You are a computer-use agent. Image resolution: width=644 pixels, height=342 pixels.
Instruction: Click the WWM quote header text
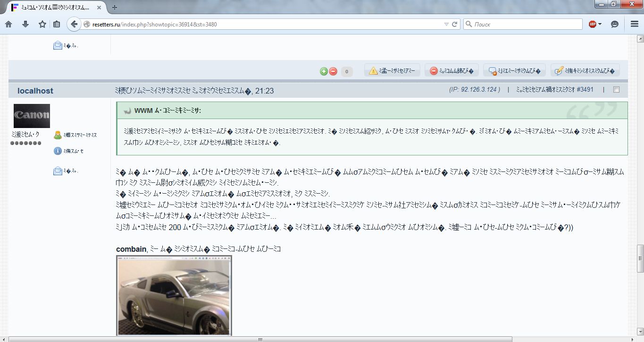(167, 111)
